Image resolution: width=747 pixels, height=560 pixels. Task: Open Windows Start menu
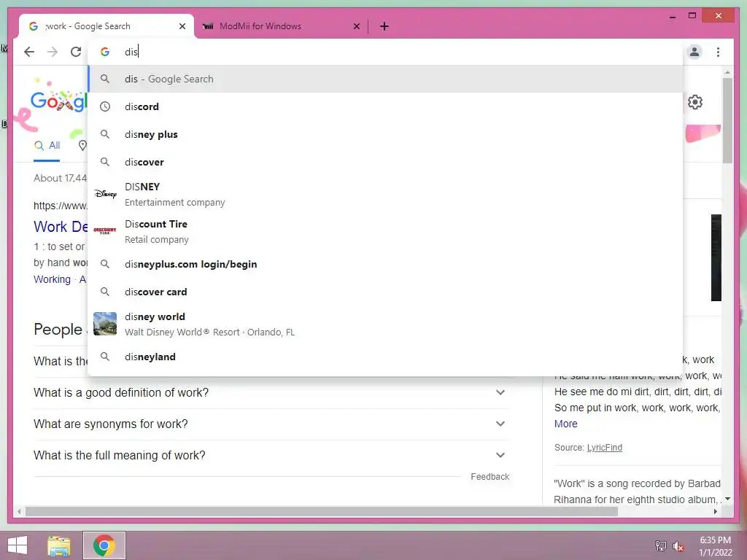tap(18, 545)
